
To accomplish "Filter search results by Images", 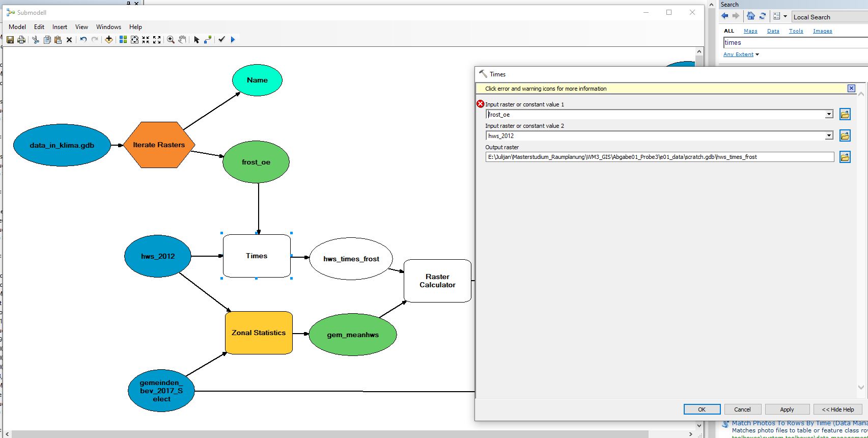I will pos(823,31).
